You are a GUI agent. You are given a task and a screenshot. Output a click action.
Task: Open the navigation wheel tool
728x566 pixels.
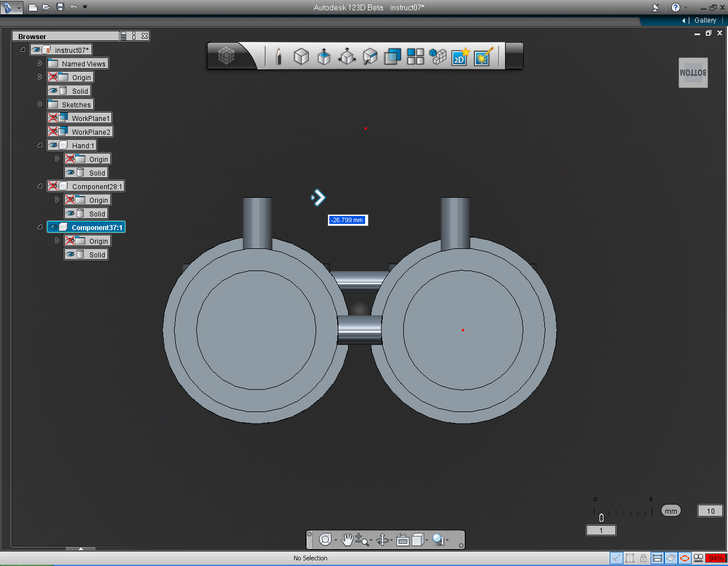325,539
